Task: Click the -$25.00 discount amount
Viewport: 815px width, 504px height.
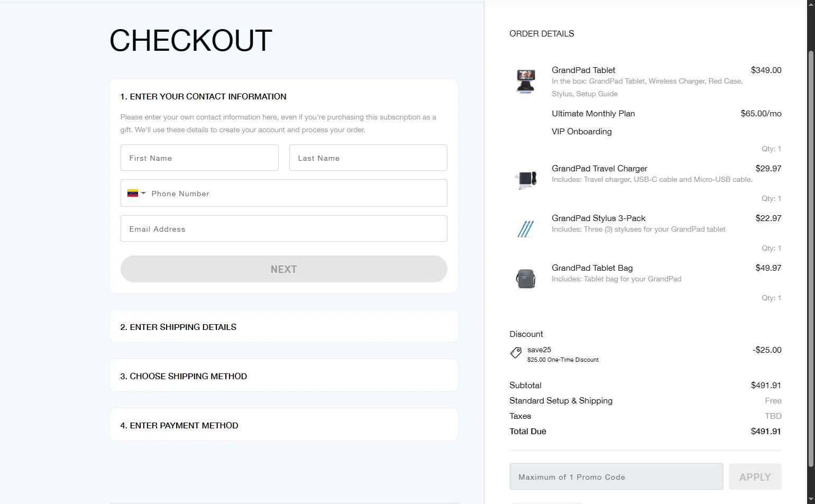Action: (767, 350)
